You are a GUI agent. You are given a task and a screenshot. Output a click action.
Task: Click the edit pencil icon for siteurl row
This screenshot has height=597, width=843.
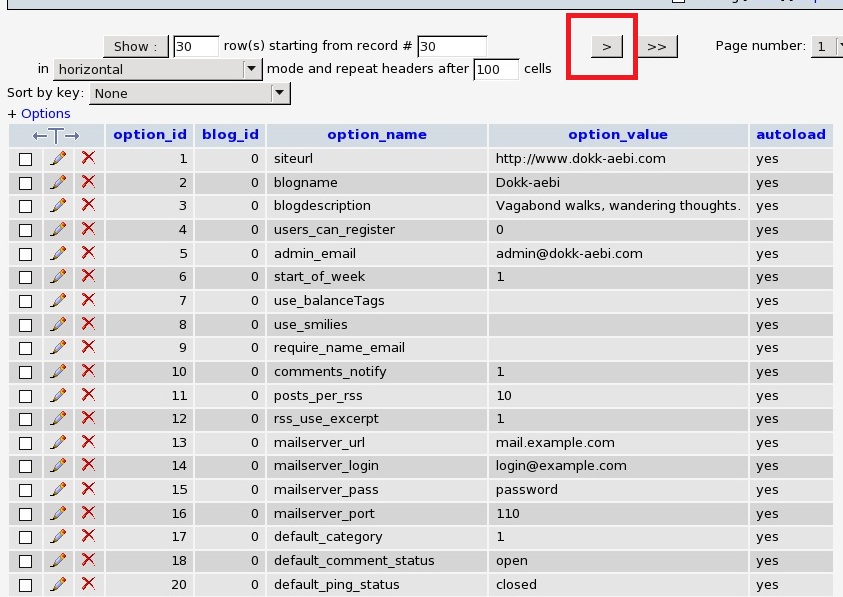click(58, 158)
